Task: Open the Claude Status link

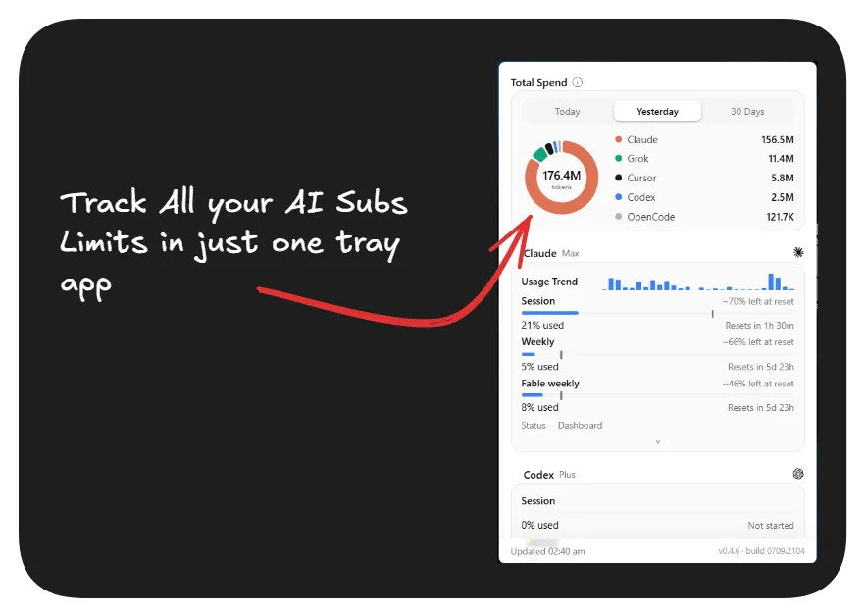Action: (x=534, y=426)
